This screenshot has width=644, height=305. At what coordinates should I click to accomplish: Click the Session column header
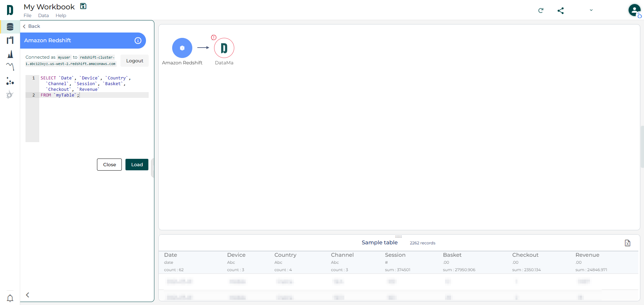[395, 255]
